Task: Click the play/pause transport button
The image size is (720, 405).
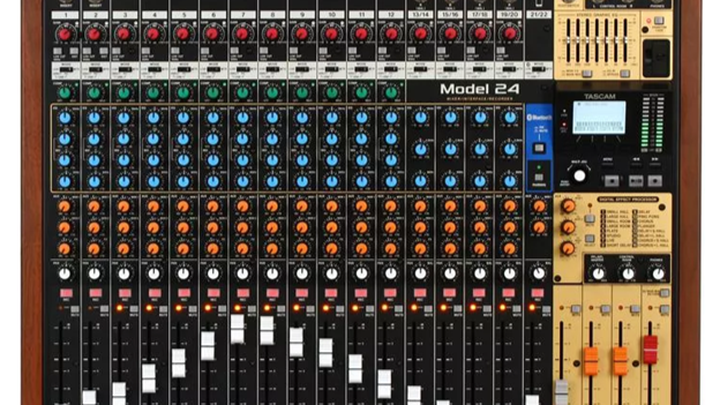Action: click(636, 181)
